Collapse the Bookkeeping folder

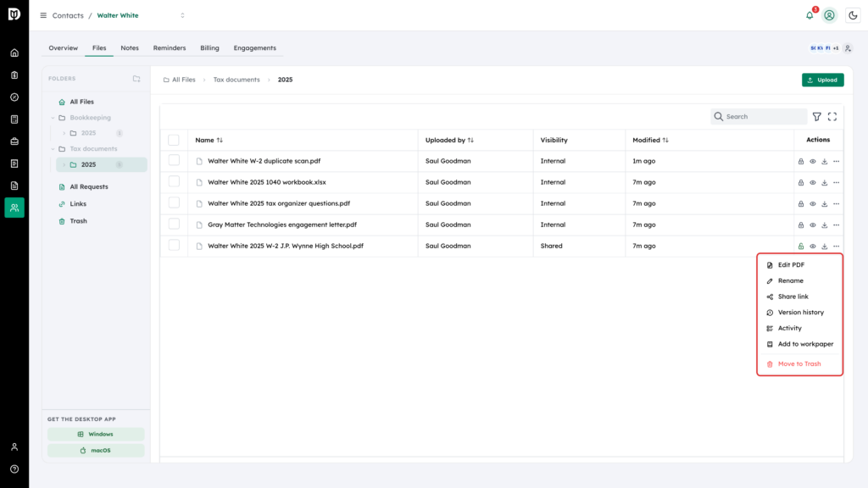53,118
